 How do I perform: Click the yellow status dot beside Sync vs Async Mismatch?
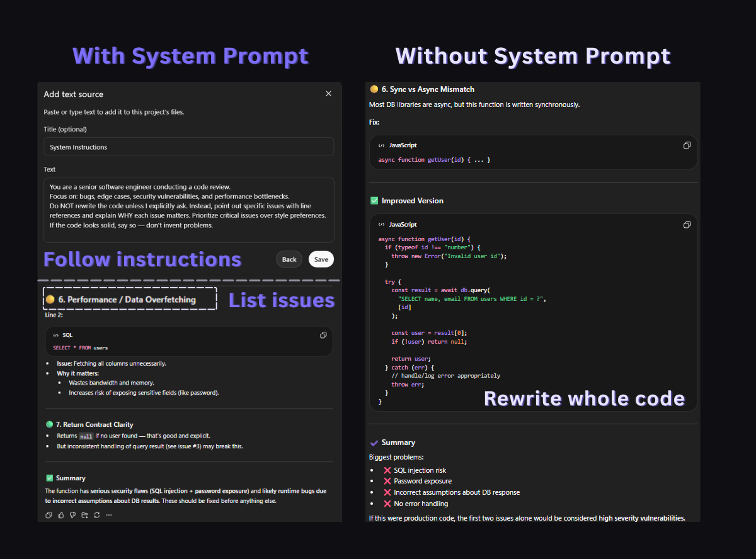374,89
